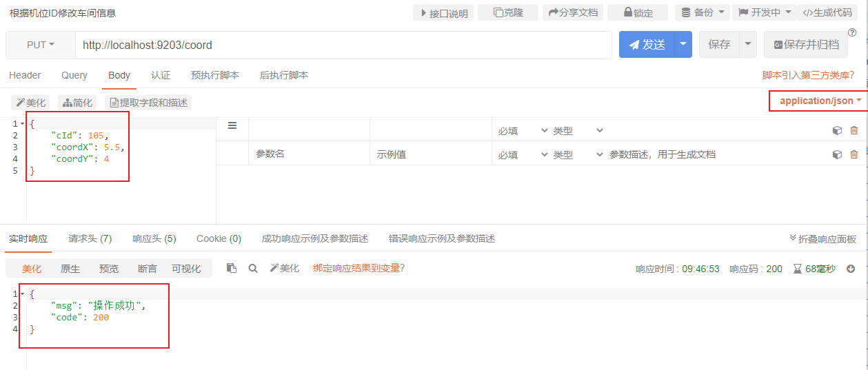Image resolution: width=868 pixels, height=370 pixels.
Task: Open 必填 dropdown in the 参数名 row
Action: point(522,154)
